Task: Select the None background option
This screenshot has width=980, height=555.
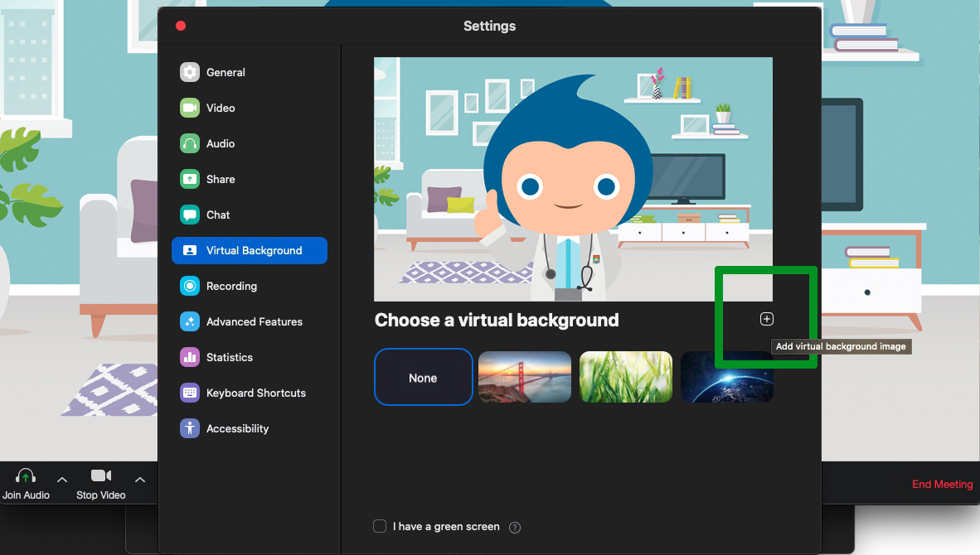Action: point(423,377)
